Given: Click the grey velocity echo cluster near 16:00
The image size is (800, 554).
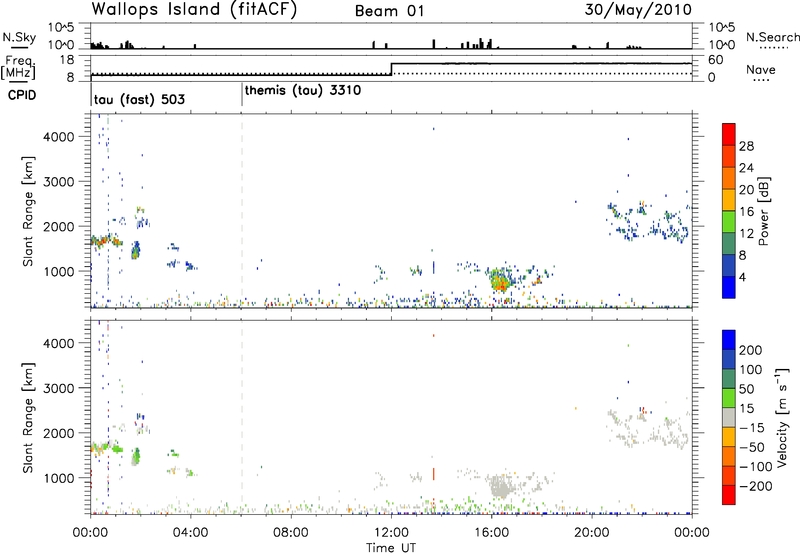Looking at the screenshot, I should pyautogui.click(x=501, y=486).
